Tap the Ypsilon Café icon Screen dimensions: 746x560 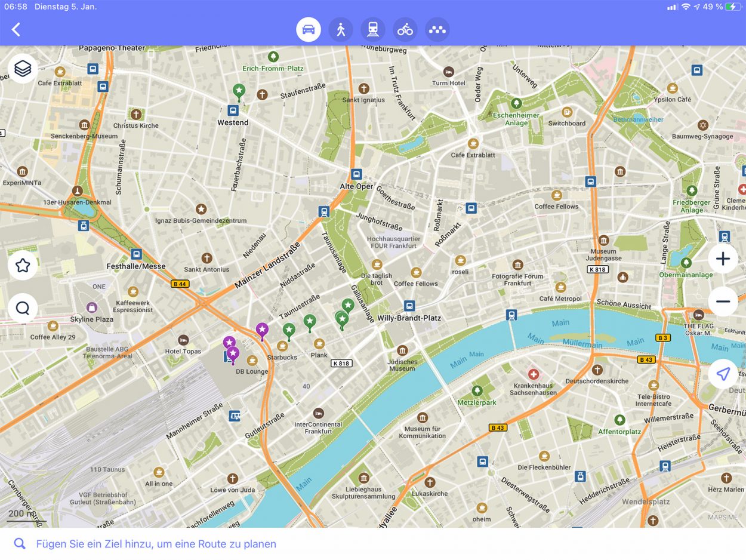point(672,88)
